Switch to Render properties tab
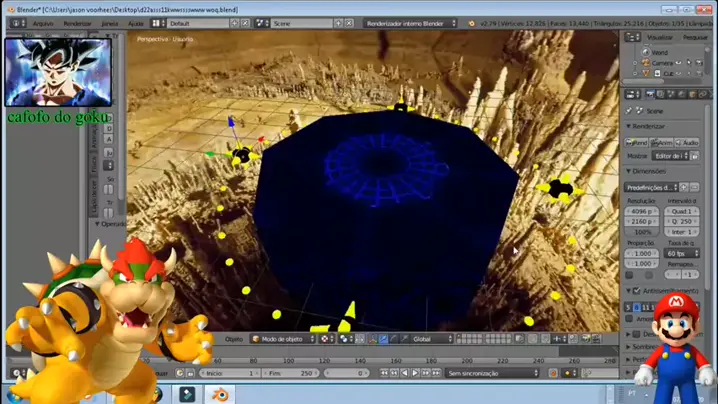 (x=650, y=94)
